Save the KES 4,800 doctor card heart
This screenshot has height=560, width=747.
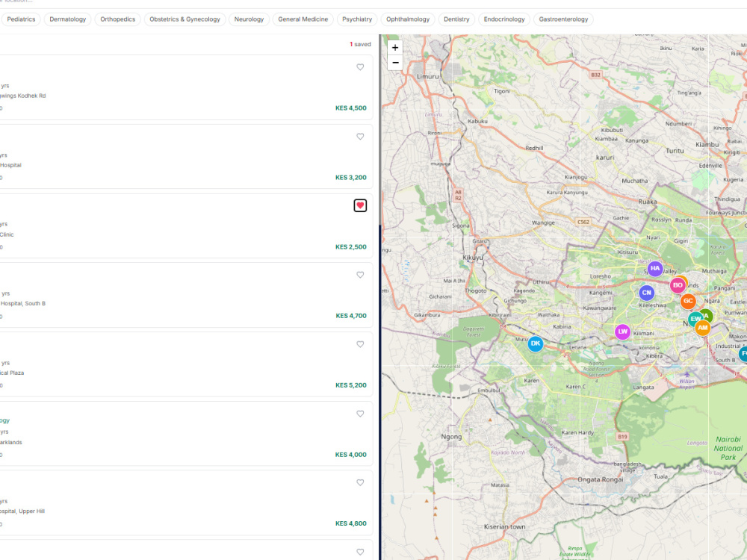coord(360,482)
